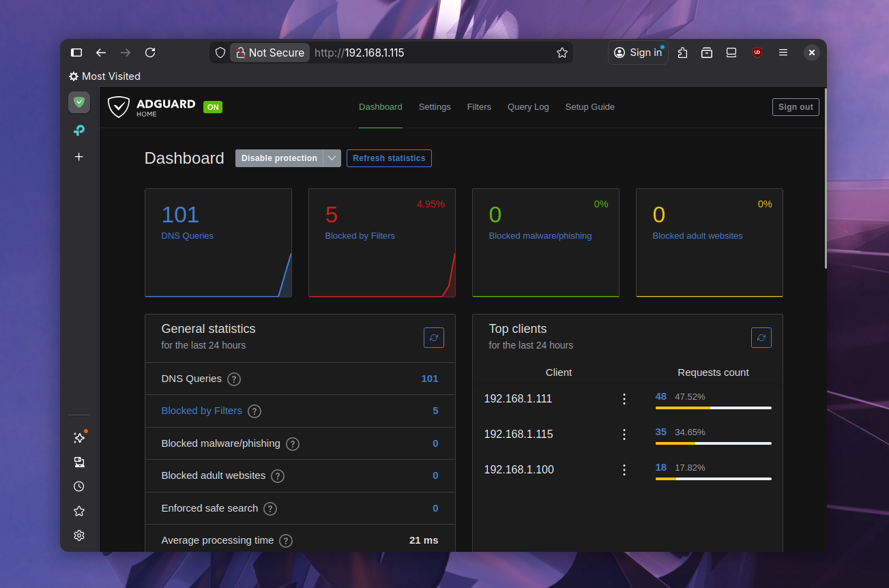Open sidebar settings gear icon

(79, 535)
